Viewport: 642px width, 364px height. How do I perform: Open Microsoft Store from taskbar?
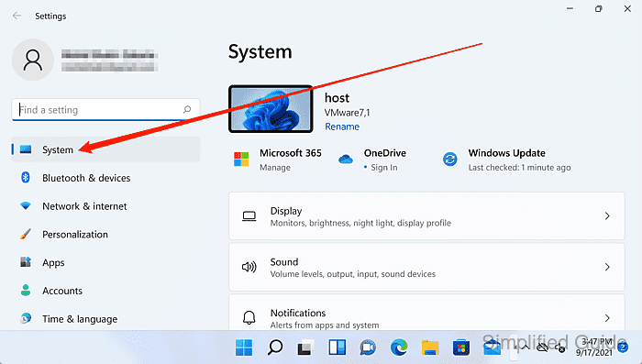pyautogui.click(x=461, y=347)
